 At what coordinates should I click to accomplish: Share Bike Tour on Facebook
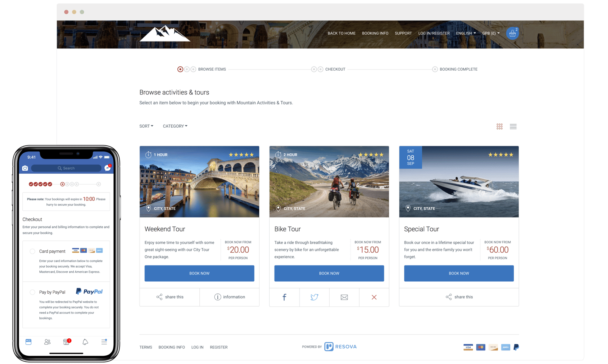284,297
